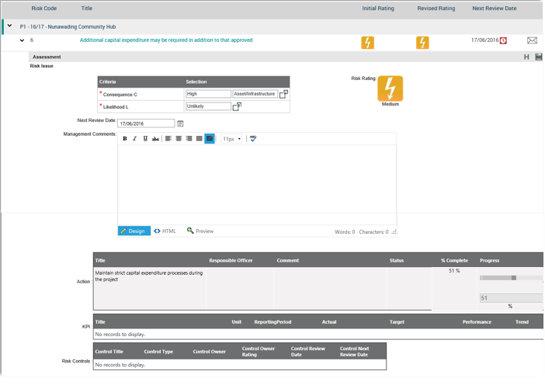Collapse the P1 - 16/17 Nunawading Community Hub group
Viewport: 545px width, 392px height.
click(9, 26)
